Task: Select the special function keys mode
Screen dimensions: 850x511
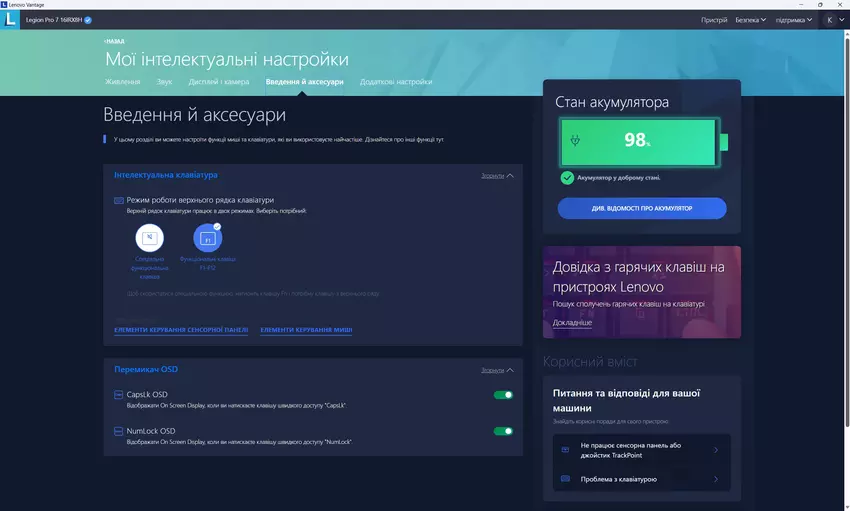Action: tap(149, 238)
